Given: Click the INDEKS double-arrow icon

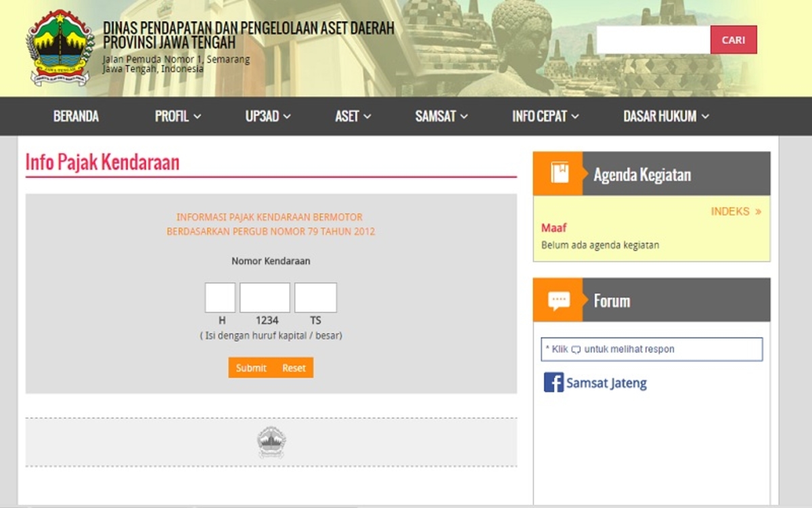Looking at the screenshot, I should tap(758, 212).
